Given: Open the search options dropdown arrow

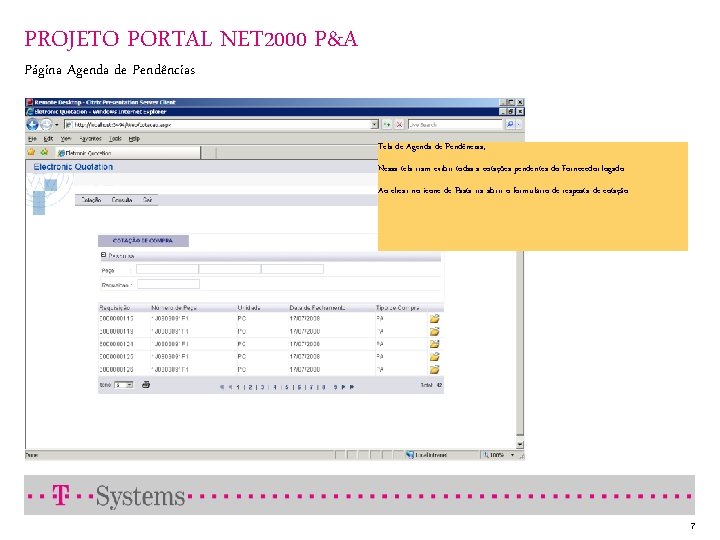Looking at the screenshot, I should (x=519, y=124).
